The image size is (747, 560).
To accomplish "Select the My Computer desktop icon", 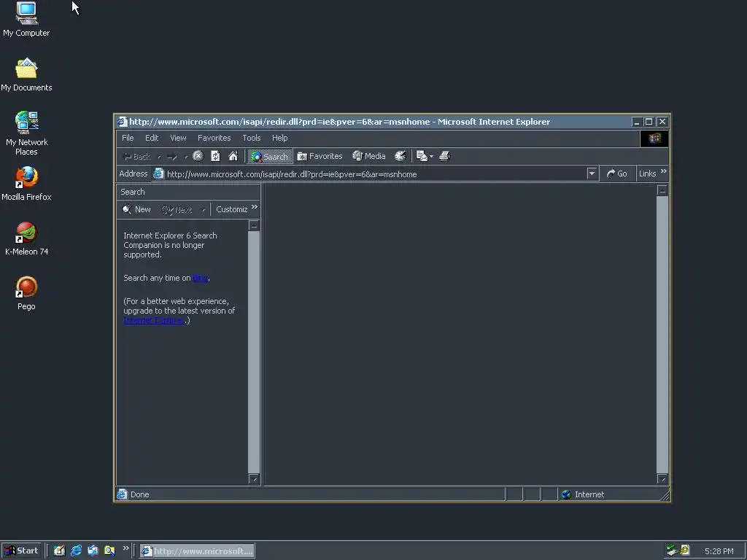I will [x=26, y=20].
